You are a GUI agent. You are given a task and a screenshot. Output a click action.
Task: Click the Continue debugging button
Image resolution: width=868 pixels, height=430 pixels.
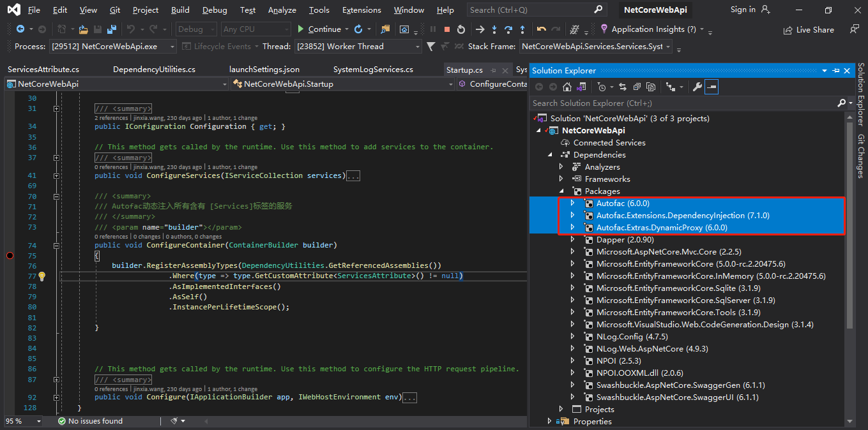319,29
